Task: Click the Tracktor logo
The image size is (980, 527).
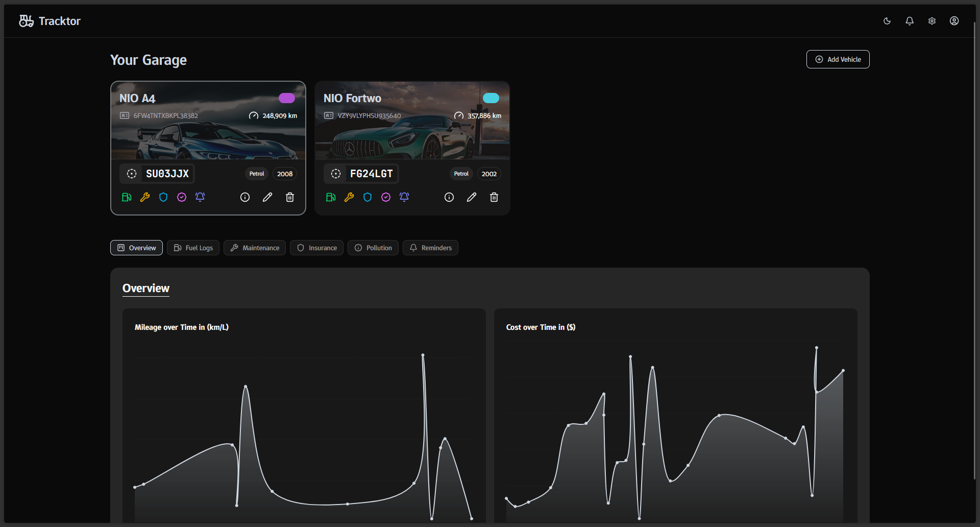Action: (x=50, y=21)
